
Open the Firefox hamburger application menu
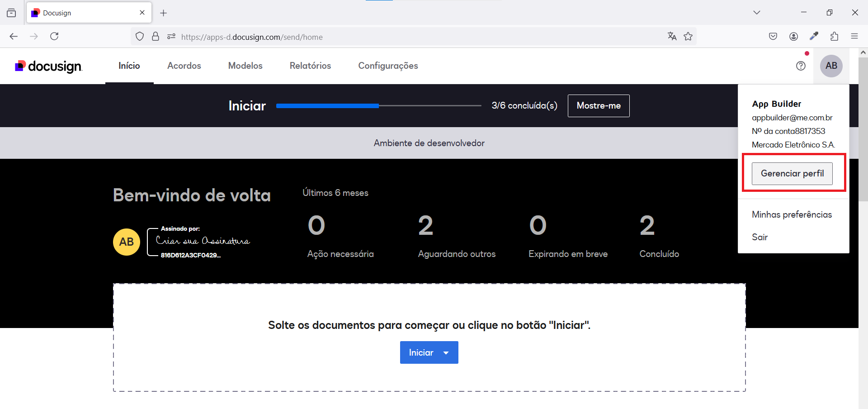(x=854, y=37)
